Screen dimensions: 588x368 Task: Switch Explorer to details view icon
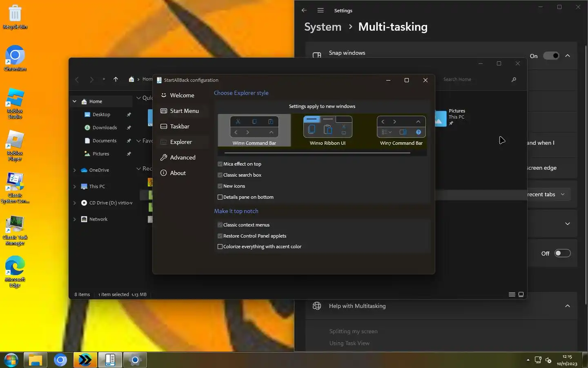click(512, 294)
